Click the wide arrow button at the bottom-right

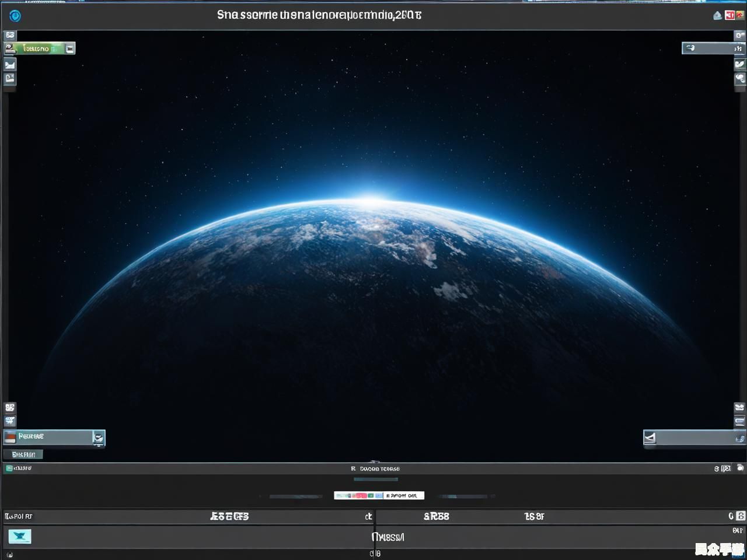tap(694, 437)
